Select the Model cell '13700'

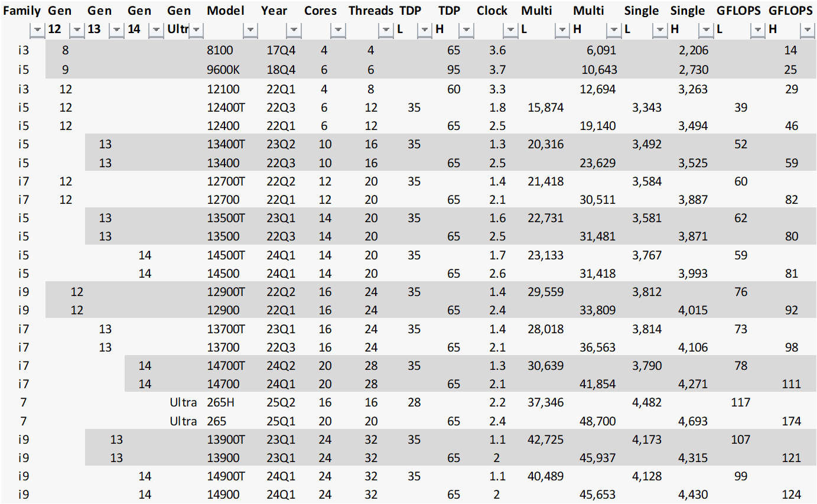point(223,347)
